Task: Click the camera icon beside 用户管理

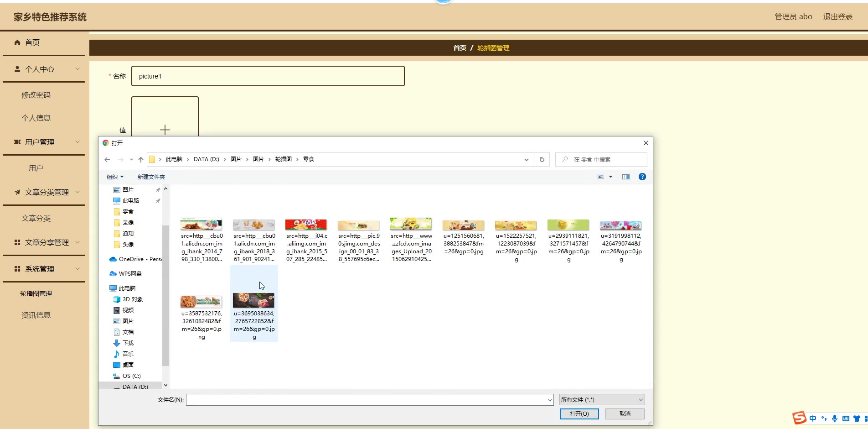Action: [17, 142]
